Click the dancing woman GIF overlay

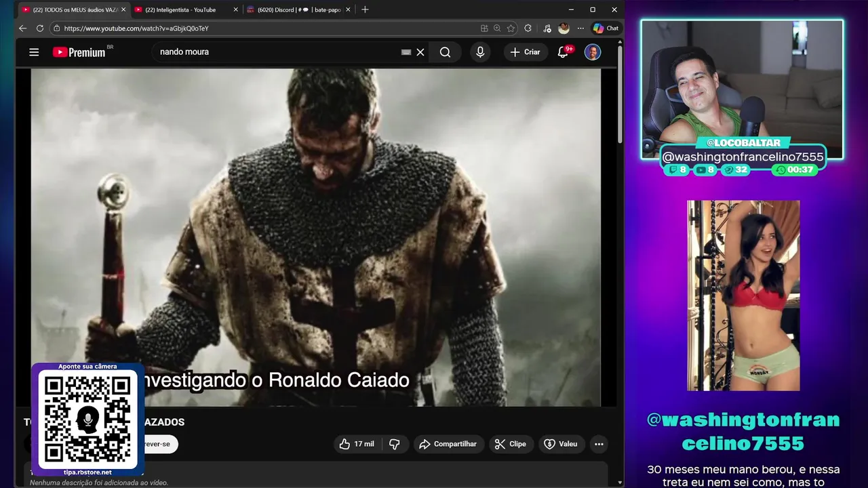[x=743, y=295]
